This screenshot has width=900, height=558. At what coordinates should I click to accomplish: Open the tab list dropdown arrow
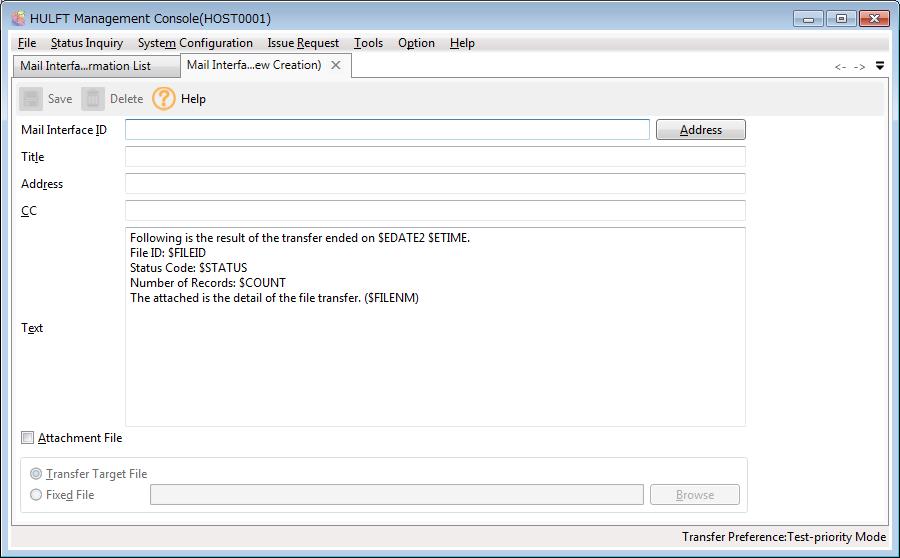click(880, 66)
